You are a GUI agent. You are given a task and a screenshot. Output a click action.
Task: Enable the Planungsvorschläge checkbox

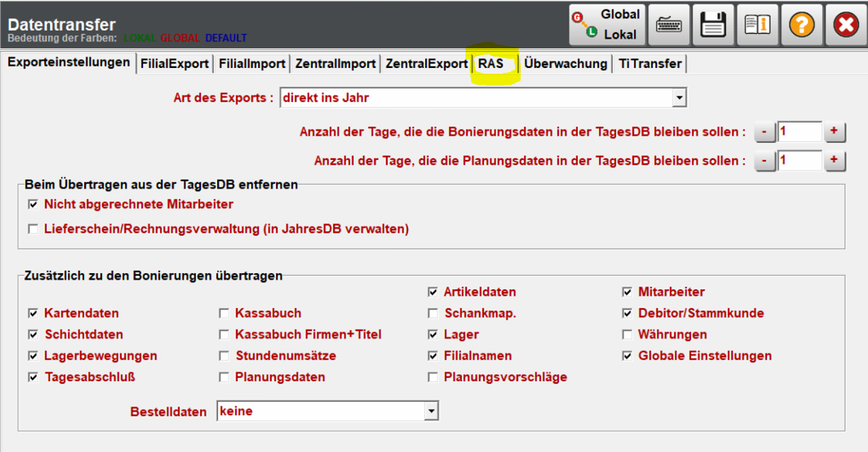432,377
